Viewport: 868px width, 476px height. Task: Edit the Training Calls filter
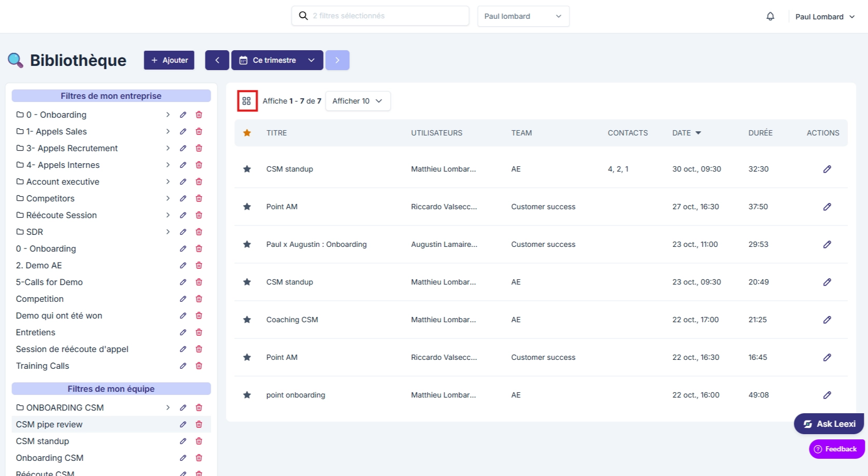[183, 366]
